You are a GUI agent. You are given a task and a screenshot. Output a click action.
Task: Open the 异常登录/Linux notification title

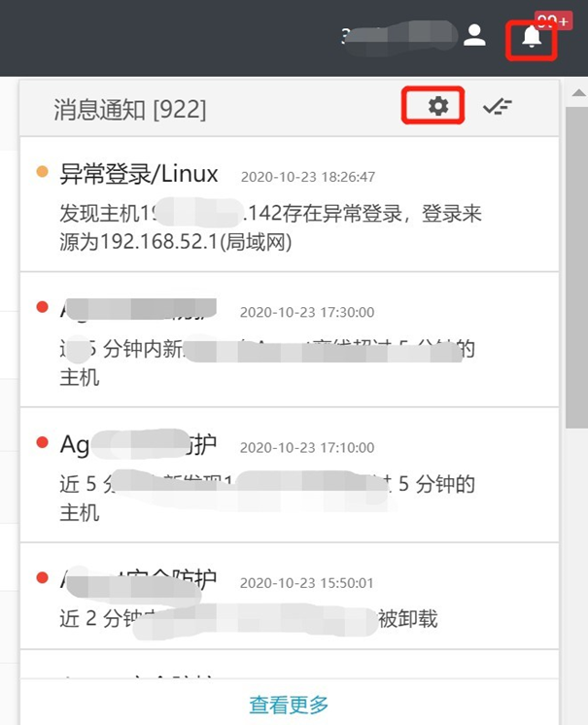click(x=139, y=174)
